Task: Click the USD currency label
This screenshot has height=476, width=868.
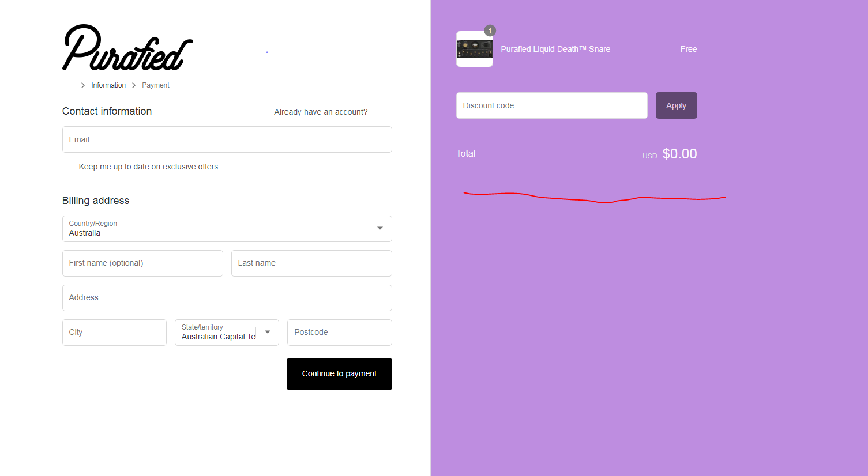Action: coord(650,156)
